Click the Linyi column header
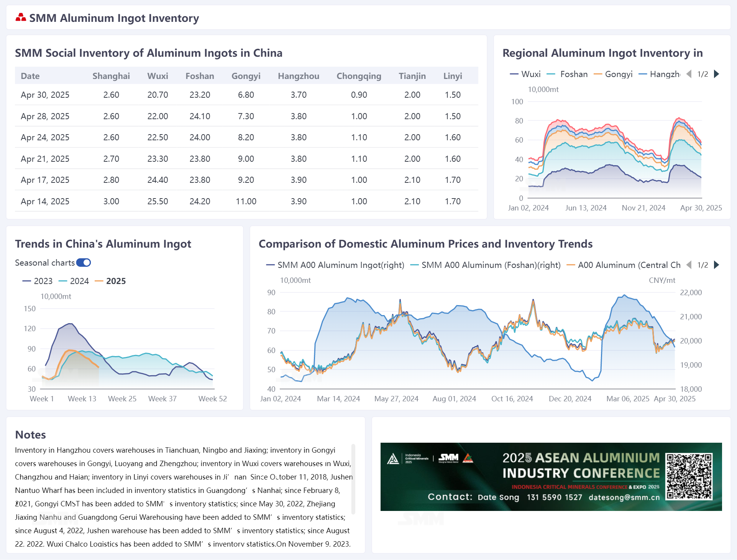737x560 pixels. click(453, 76)
